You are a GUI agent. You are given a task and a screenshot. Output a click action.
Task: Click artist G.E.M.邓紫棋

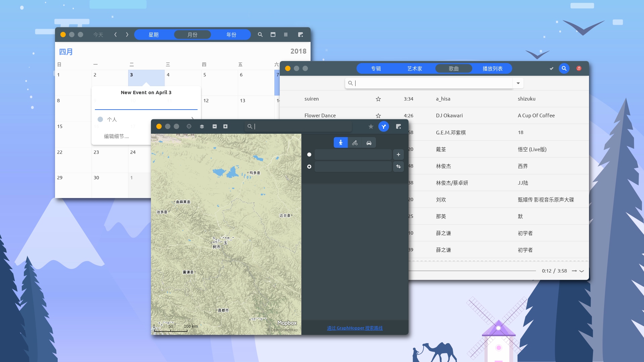(451, 132)
